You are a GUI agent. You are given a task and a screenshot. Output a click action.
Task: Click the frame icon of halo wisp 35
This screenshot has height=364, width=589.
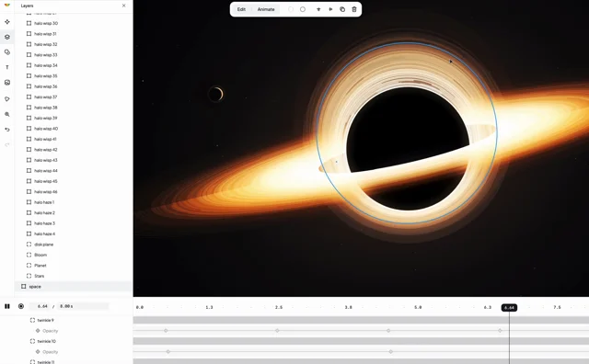click(x=29, y=75)
